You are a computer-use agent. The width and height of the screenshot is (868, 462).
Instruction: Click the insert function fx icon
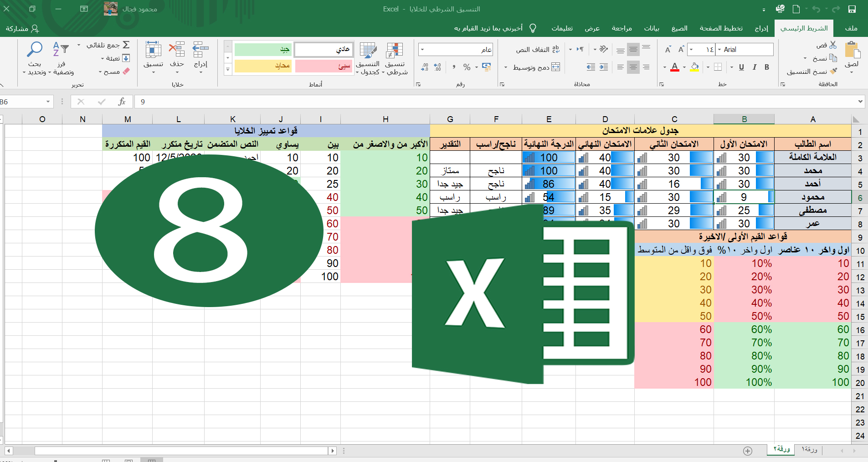tap(122, 102)
